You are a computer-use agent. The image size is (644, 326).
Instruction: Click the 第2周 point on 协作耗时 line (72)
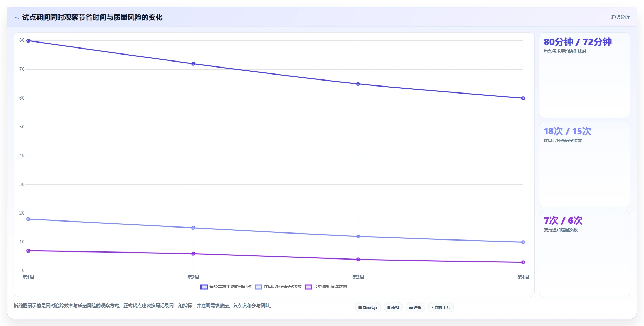coord(193,64)
